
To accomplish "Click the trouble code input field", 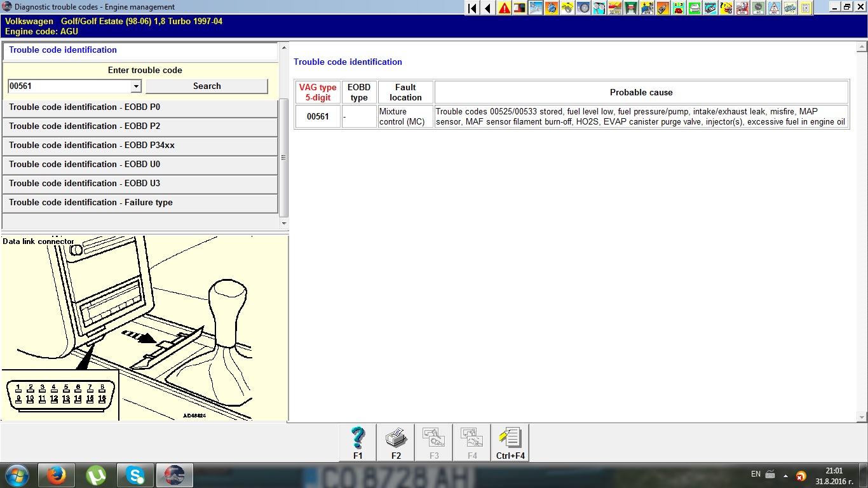I will point(69,86).
